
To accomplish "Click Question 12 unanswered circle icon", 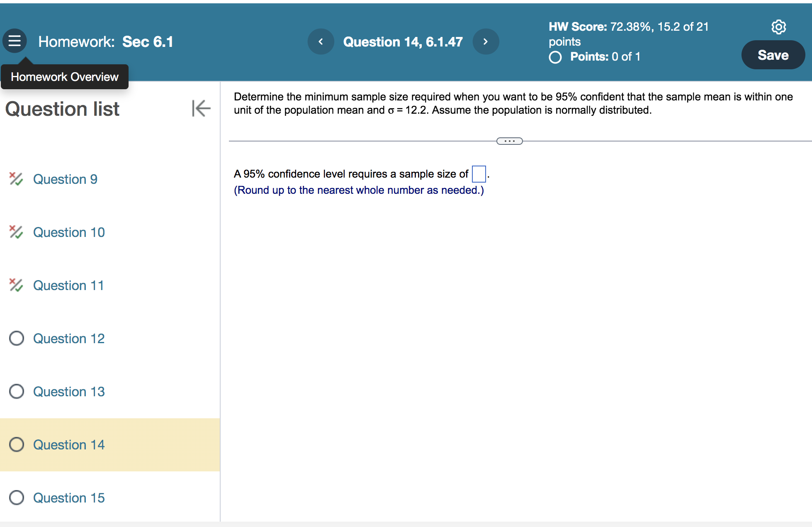I will 17,338.
